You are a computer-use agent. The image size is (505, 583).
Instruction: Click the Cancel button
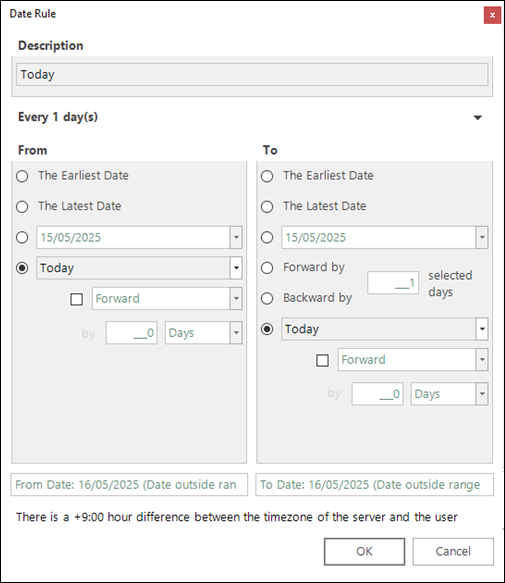pos(453,551)
